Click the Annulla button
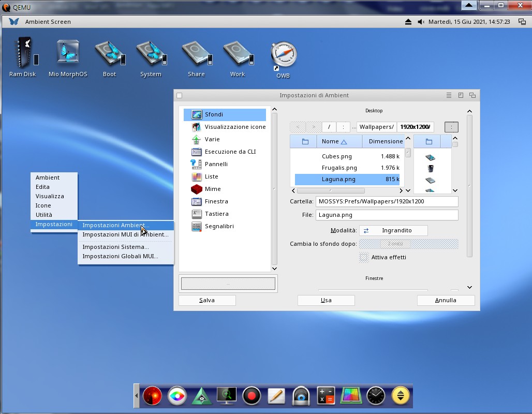Screen dimensions: 532x414 point(446,300)
